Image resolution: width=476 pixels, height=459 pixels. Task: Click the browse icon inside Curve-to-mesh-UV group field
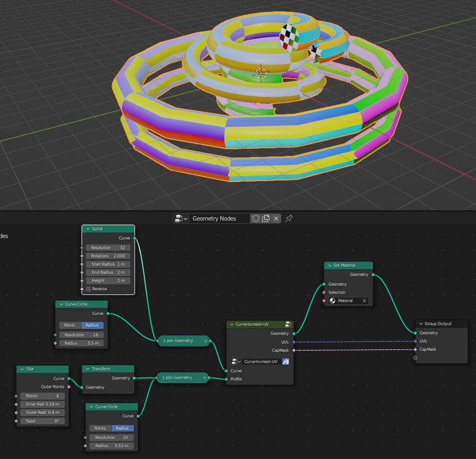coord(234,361)
